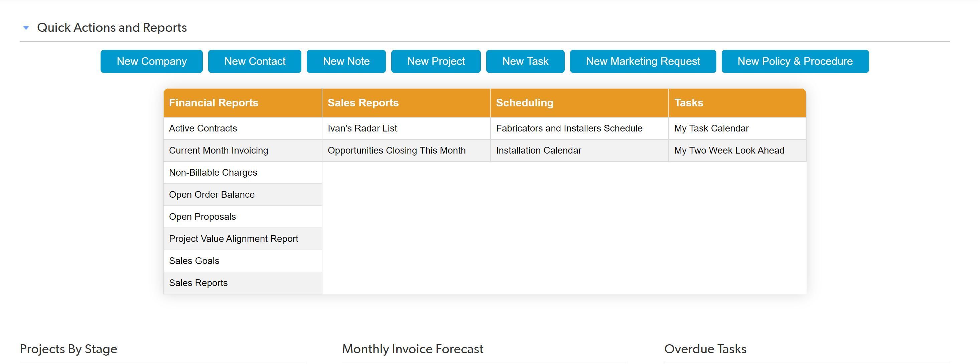Open Current Month Invoicing report
The height and width of the screenshot is (364, 980).
219,151
